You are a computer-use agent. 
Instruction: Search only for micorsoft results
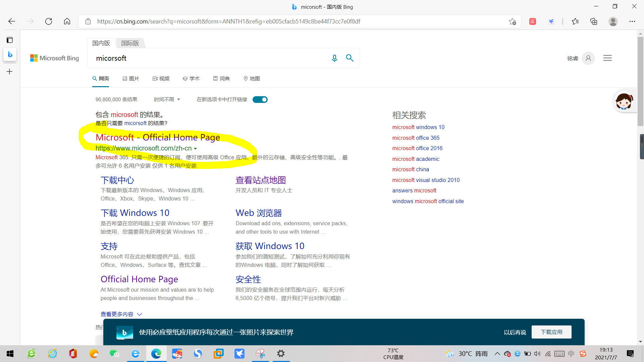point(131,123)
